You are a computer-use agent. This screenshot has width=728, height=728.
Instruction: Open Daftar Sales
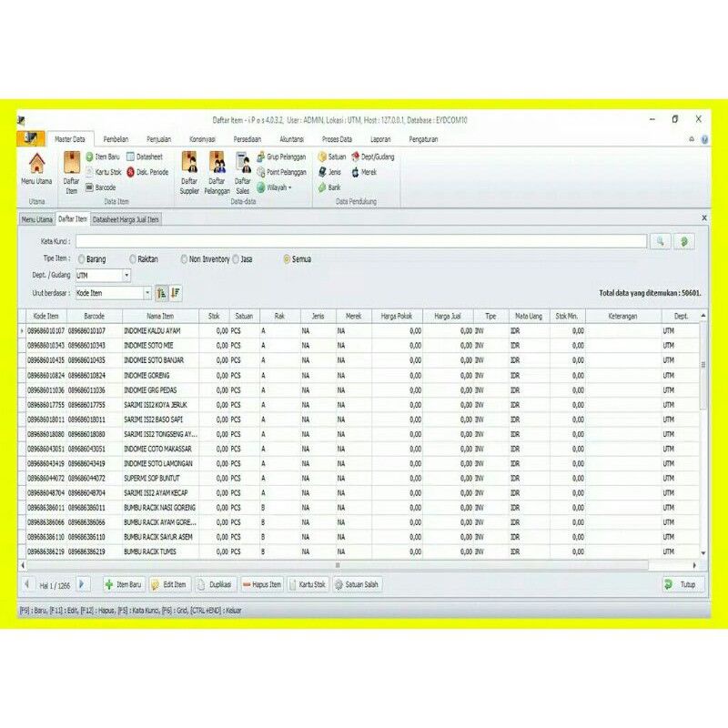click(x=243, y=173)
